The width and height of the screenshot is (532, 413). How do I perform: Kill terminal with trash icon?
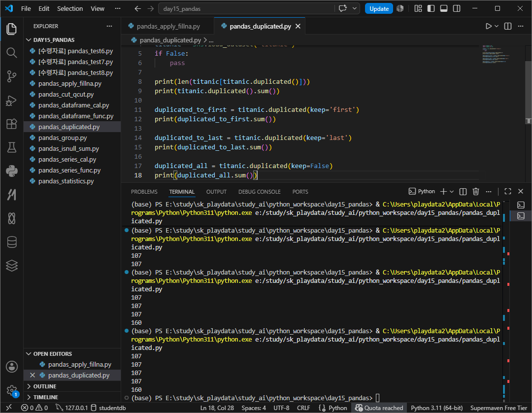(476, 192)
